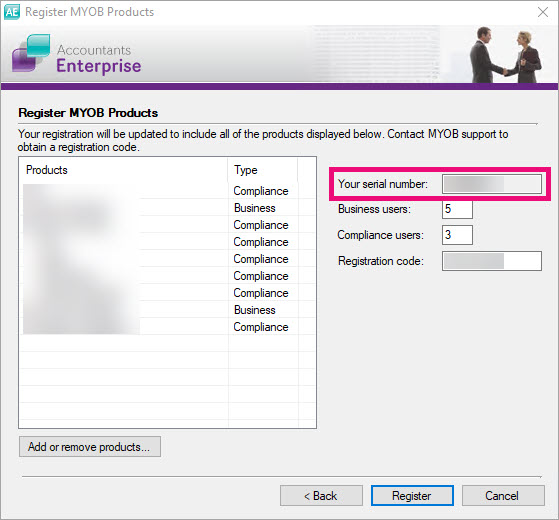Select the last Business type row
The height and width of the screenshot is (520, 559).
click(168, 310)
